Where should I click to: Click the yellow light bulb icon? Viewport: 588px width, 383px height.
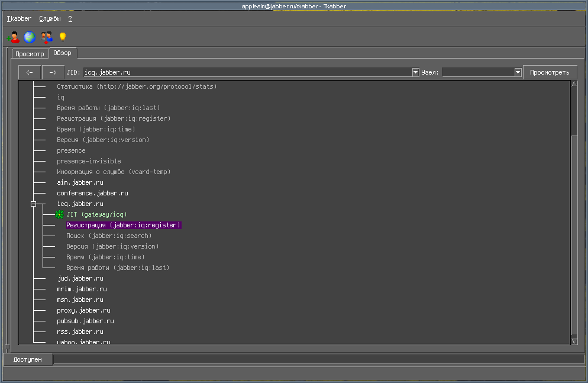pos(62,38)
